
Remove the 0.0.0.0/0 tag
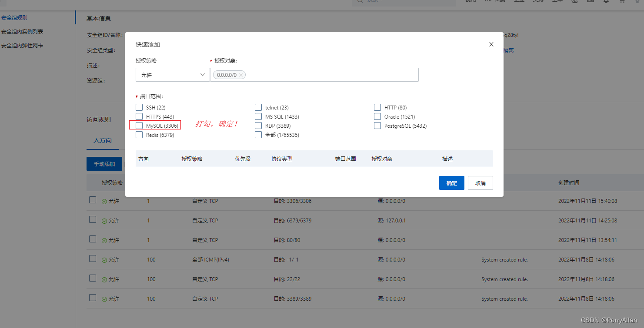[x=241, y=75]
